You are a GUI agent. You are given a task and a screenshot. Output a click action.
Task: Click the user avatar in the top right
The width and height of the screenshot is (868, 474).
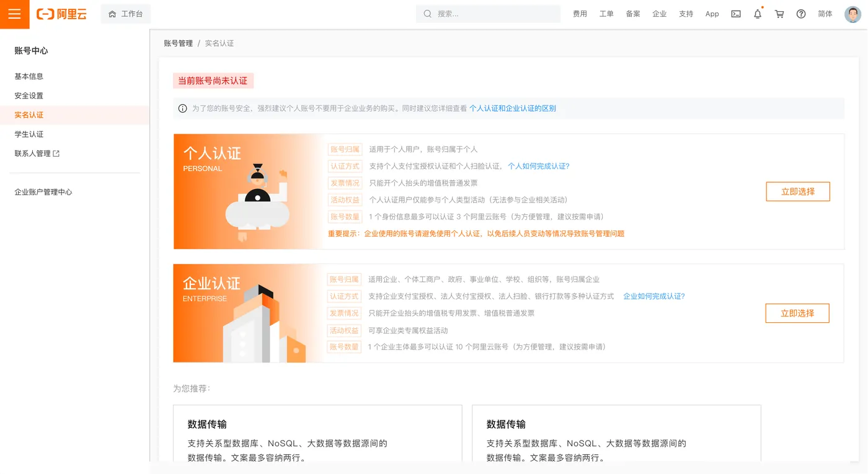[x=852, y=14]
